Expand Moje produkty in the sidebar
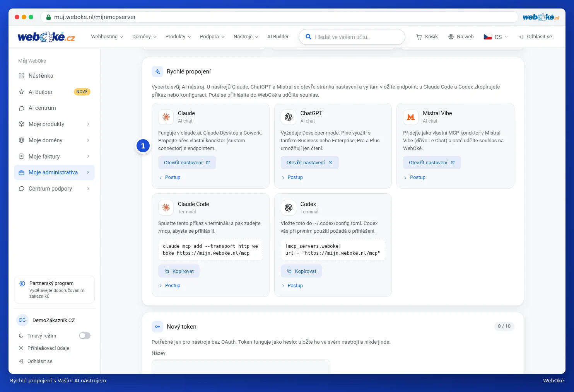Screen dimensions: 574x392 [x=54, y=124]
